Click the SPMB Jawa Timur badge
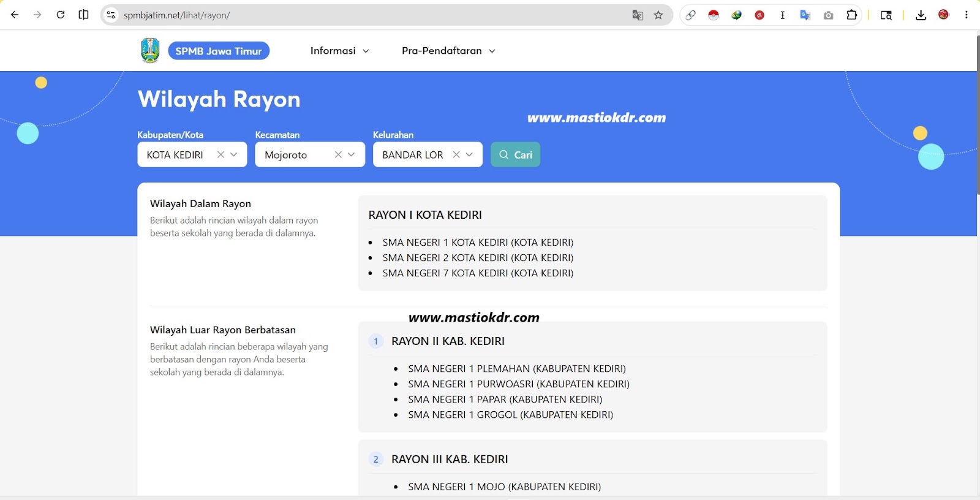 [x=219, y=51]
